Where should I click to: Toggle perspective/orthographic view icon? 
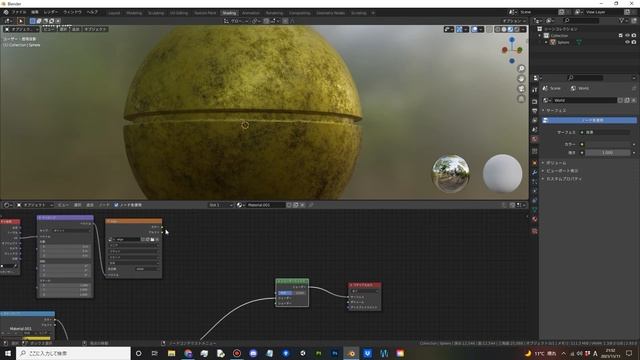coord(521,99)
